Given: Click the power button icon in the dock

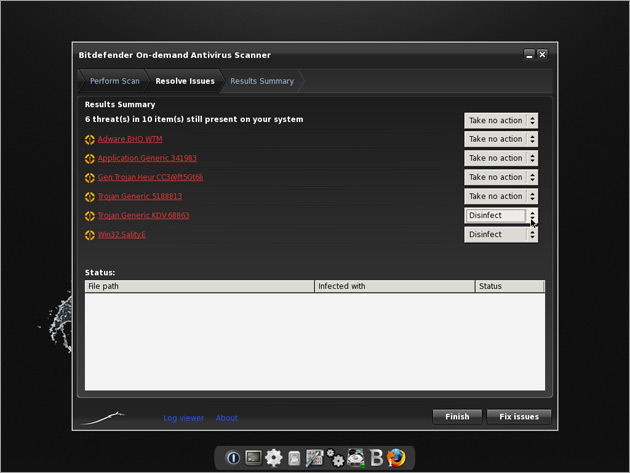Looking at the screenshot, I should click(233, 458).
